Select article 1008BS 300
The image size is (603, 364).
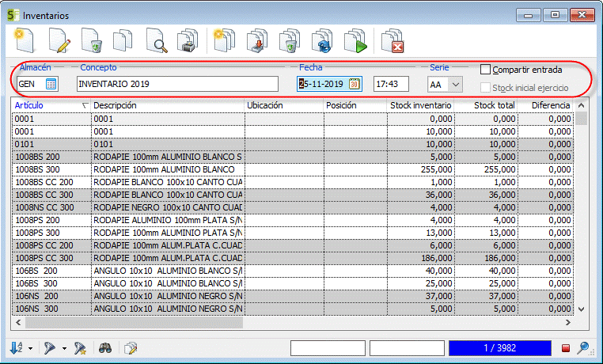[x=38, y=169]
